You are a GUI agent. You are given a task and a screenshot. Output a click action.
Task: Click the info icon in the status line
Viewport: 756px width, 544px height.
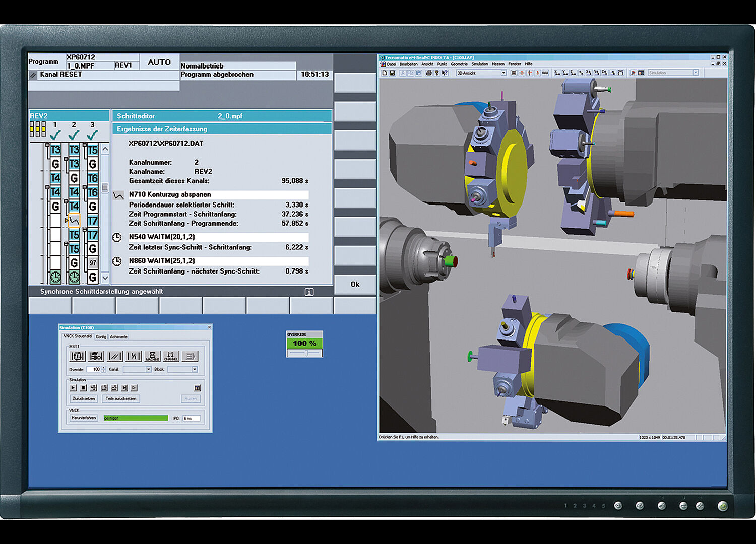click(309, 292)
